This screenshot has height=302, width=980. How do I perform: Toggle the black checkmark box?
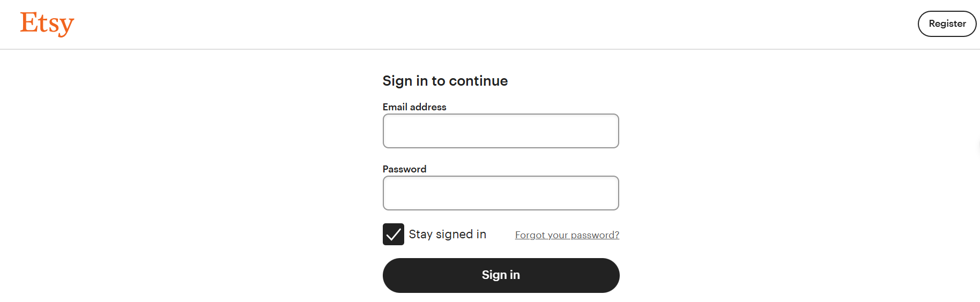[x=394, y=235]
